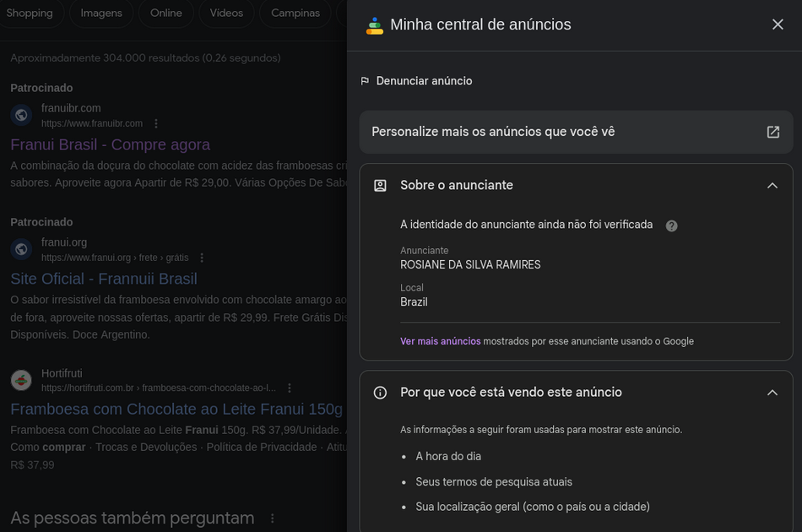This screenshot has height=532, width=802.
Task: Click the external link icon on Personalize card
Action: 772,132
